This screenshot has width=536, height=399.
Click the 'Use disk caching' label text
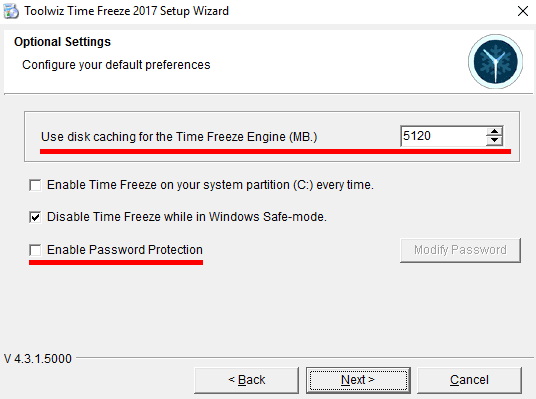point(179,137)
